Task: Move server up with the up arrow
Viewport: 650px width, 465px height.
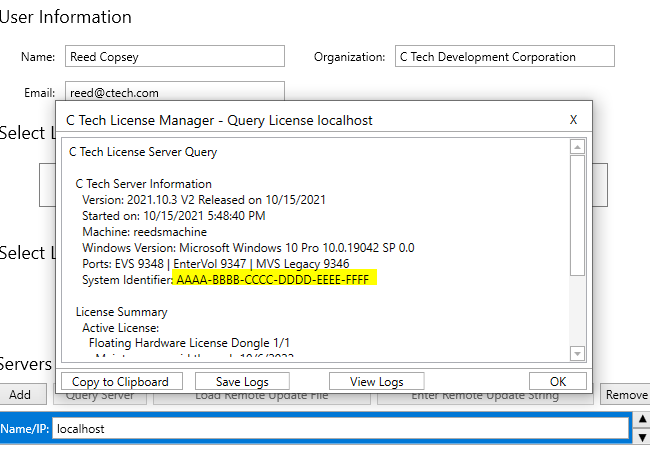Action: (x=642, y=419)
